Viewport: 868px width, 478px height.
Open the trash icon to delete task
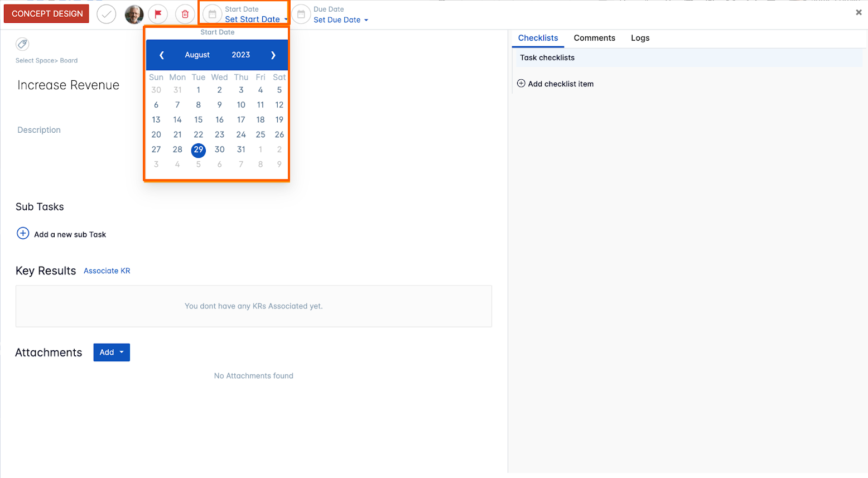pos(186,14)
